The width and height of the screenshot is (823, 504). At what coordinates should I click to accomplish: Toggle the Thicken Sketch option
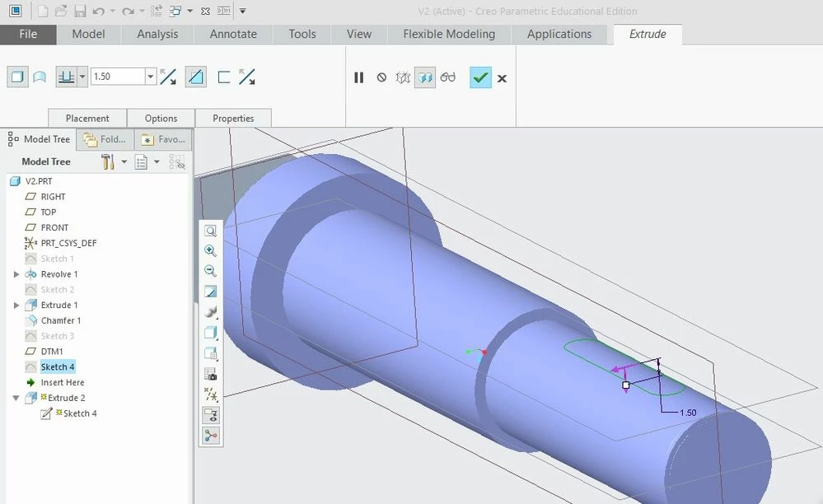tap(224, 77)
